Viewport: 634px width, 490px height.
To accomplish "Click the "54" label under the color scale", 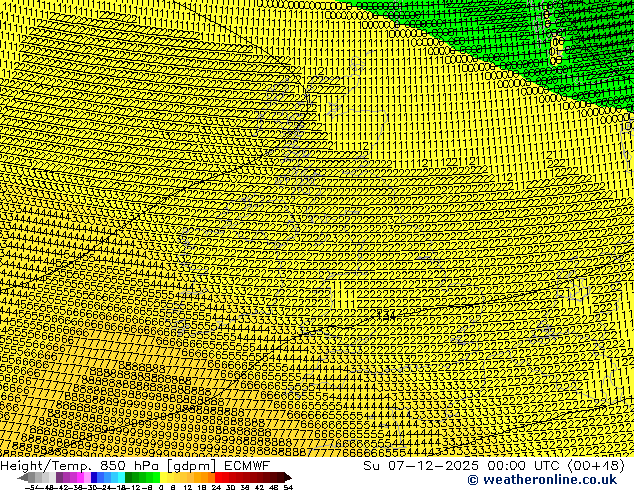I will 288,487.
